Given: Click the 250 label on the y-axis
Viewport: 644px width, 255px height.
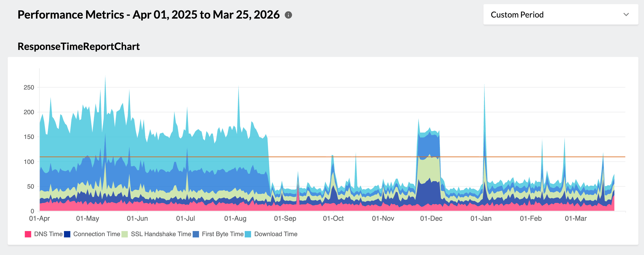Looking at the screenshot, I should pyautogui.click(x=29, y=87).
